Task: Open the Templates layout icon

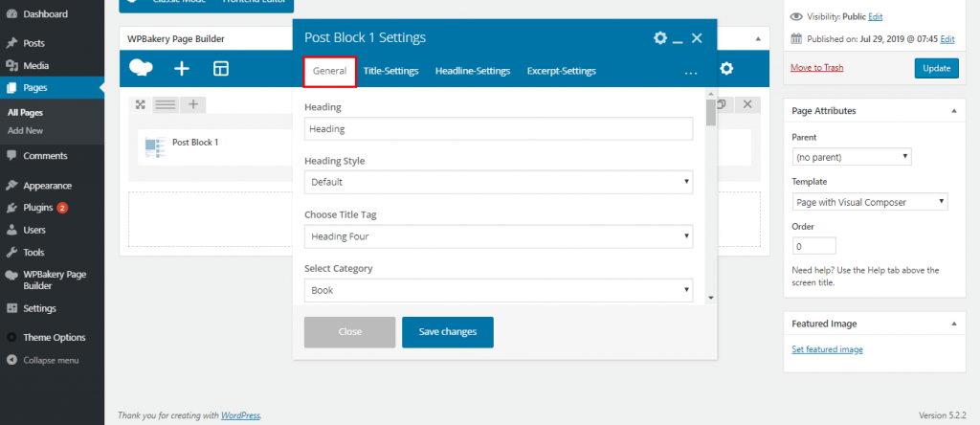Action: click(x=221, y=68)
